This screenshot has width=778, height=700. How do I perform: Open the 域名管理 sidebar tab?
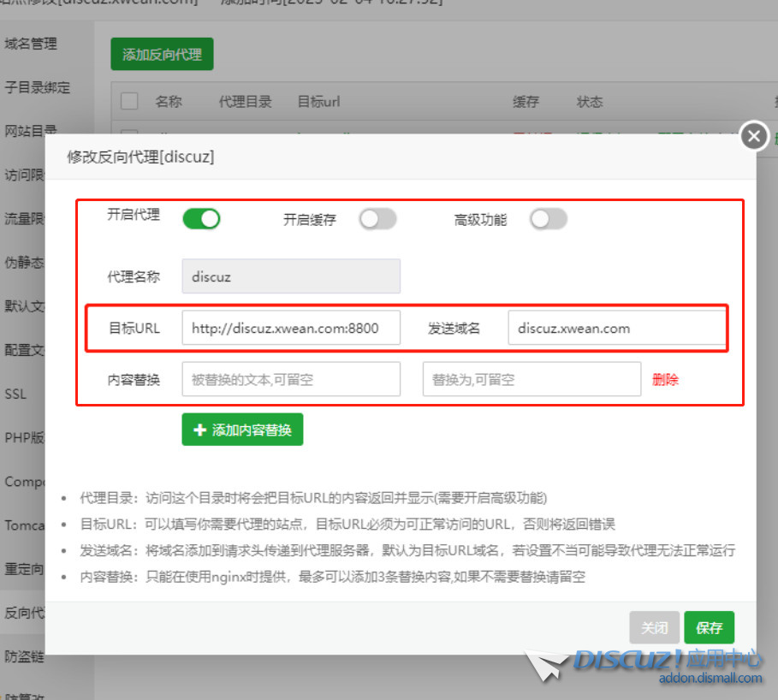[31, 44]
